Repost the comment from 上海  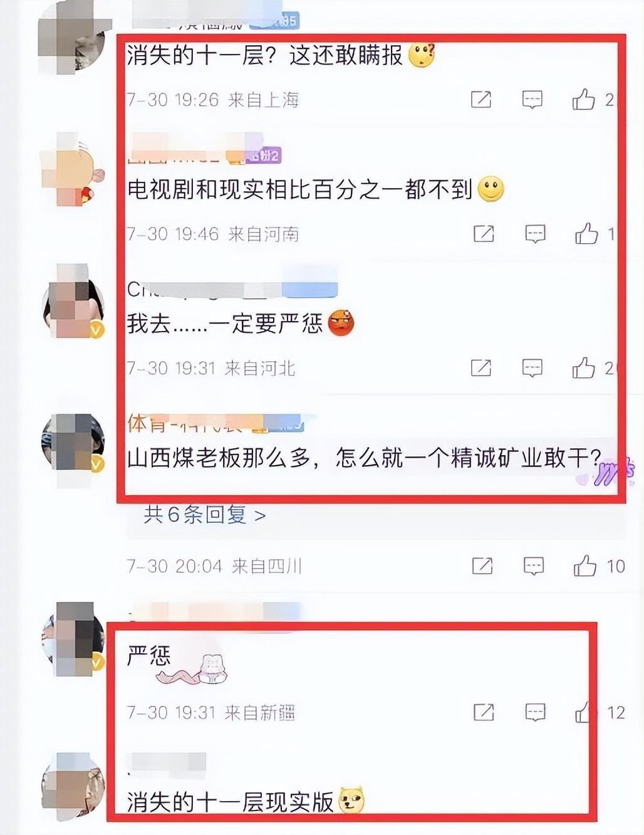point(481,100)
